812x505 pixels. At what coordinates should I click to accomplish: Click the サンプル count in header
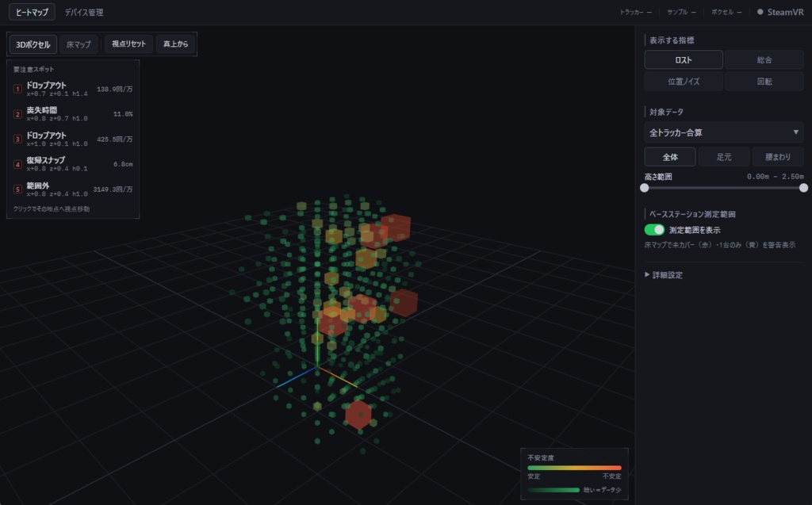coord(681,12)
